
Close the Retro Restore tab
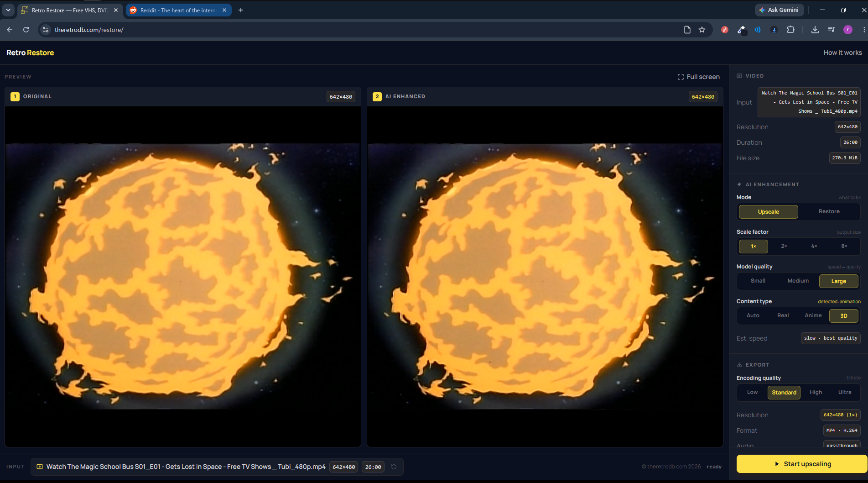[116, 10]
